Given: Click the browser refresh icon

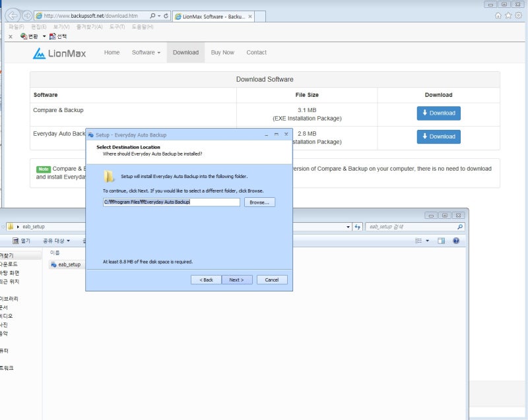Looking at the screenshot, I should (x=165, y=15).
